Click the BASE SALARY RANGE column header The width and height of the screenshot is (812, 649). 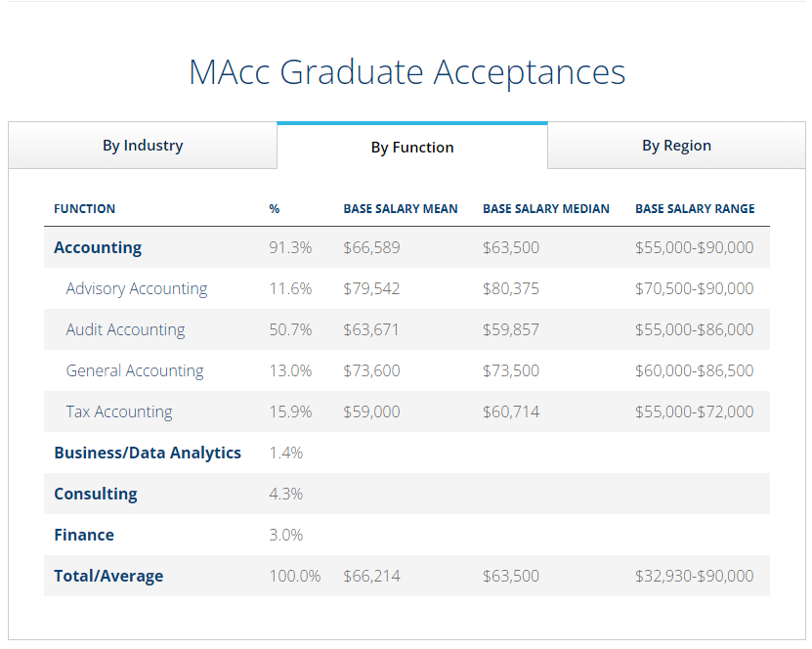(x=695, y=209)
